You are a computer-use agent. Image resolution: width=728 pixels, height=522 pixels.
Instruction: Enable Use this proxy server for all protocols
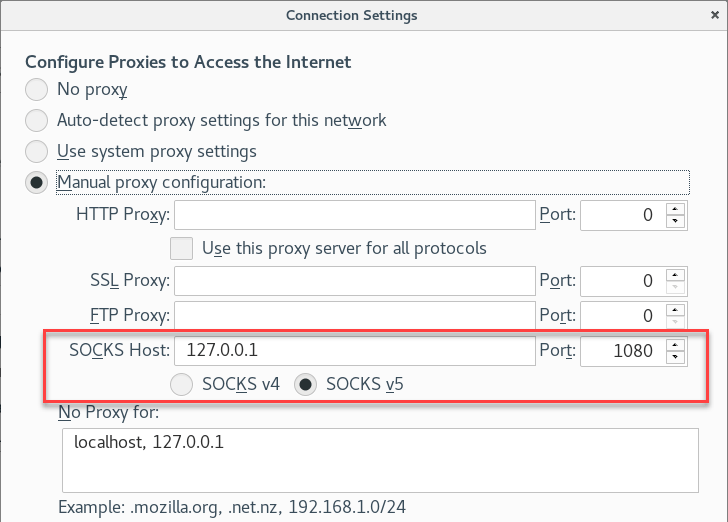[x=182, y=248]
